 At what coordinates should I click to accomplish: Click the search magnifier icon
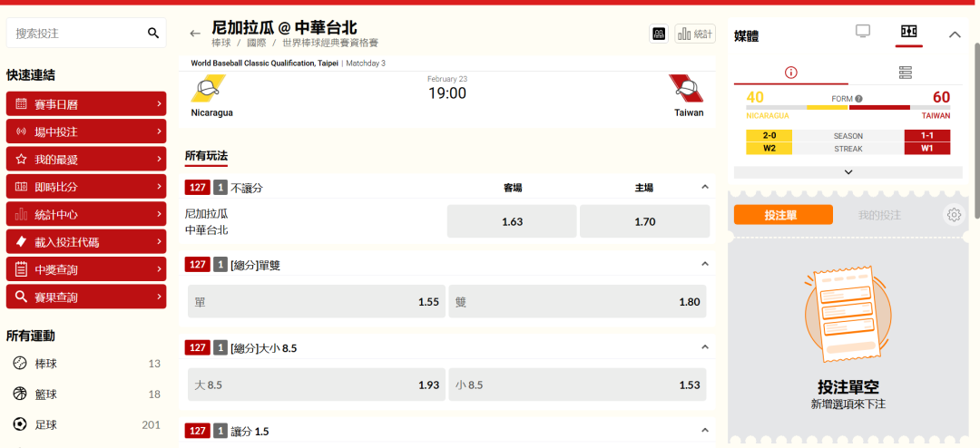(153, 34)
